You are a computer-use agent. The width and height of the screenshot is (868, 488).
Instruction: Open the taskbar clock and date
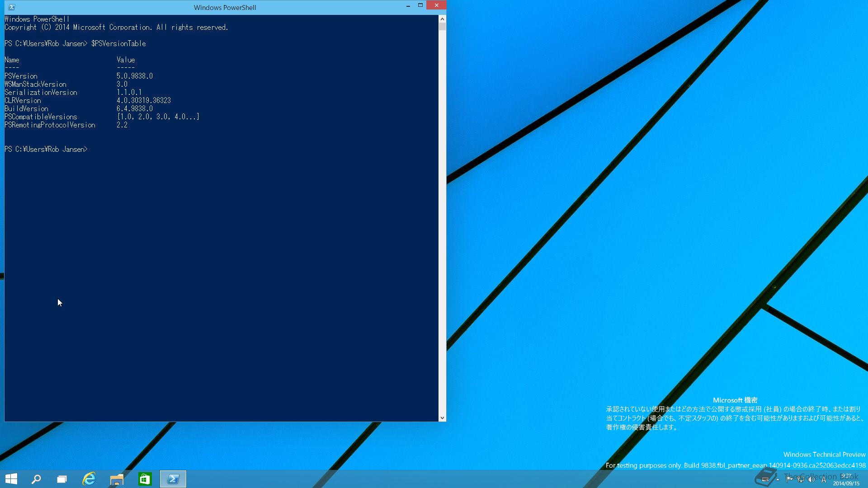846,480
